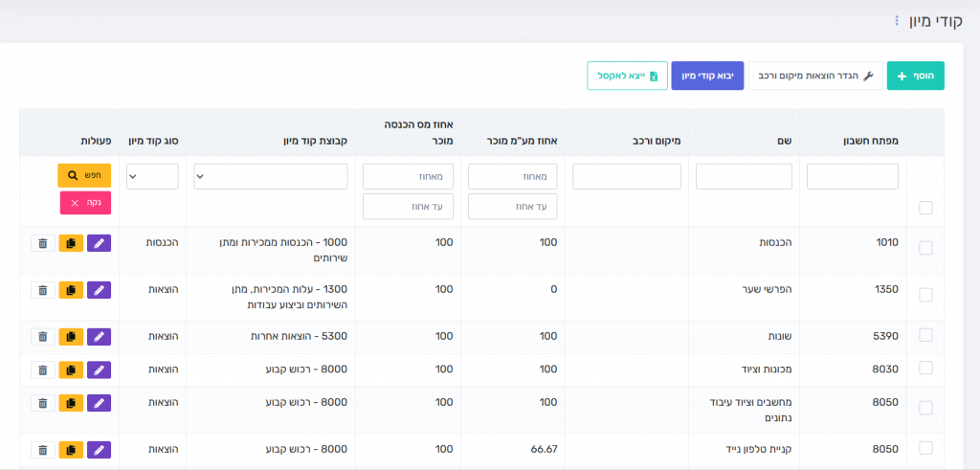980x470 pixels.
Task: Click the duplicate icon for account 1350
Action: click(71, 290)
